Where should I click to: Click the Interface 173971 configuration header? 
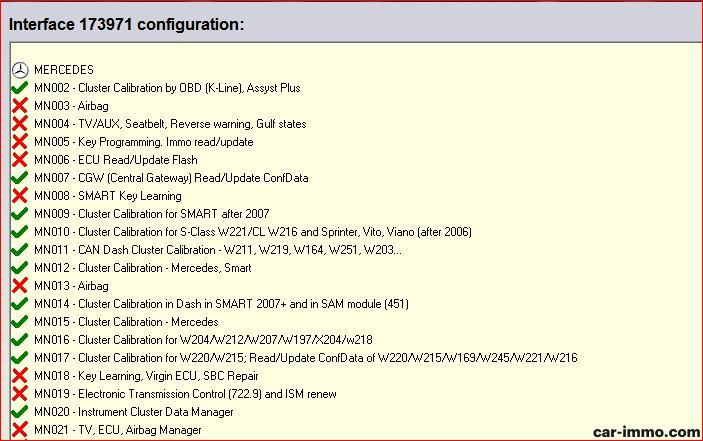point(126,24)
